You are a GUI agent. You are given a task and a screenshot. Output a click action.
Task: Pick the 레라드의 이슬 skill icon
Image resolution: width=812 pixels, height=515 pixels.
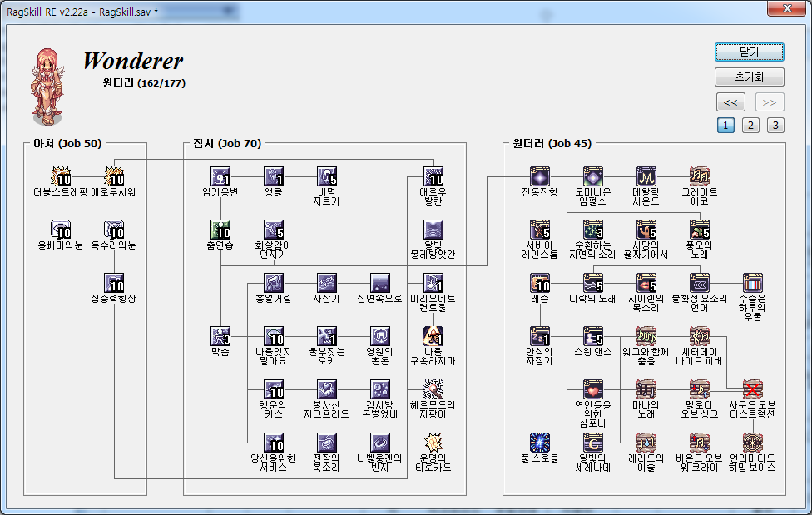coord(646,443)
